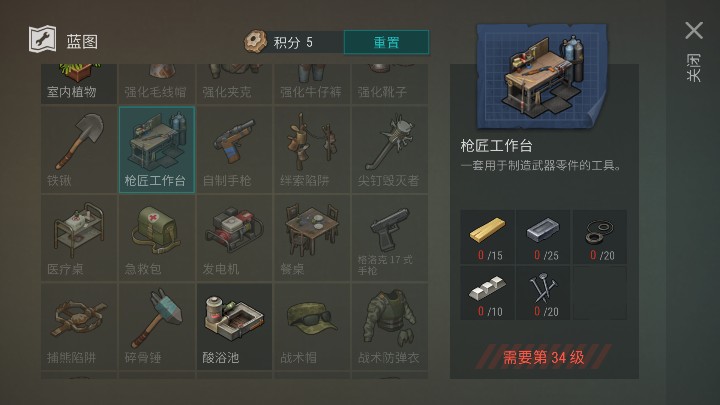This screenshot has width=720, height=405.
Task: Select the 战术帽 tactical cap blueprint
Action: [312, 326]
